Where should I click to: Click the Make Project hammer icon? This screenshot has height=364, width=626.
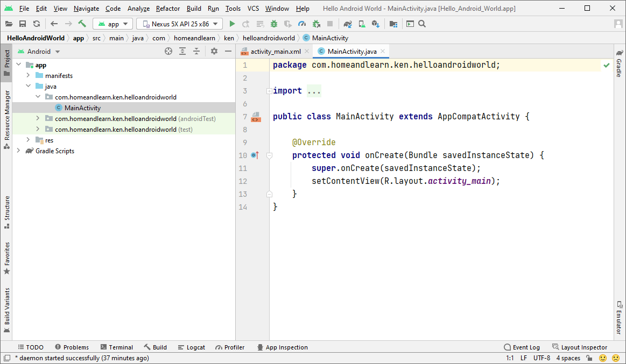82,24
